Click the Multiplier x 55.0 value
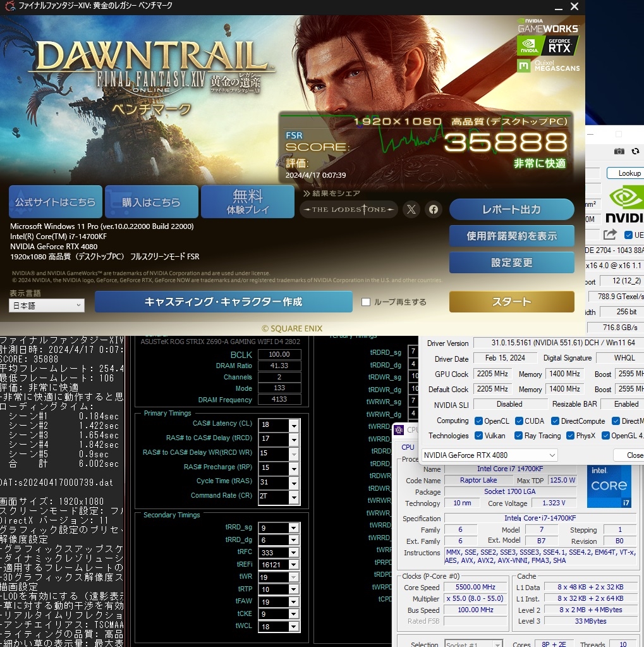Viewport: 644px width, 647px height. tap(475, 598)
